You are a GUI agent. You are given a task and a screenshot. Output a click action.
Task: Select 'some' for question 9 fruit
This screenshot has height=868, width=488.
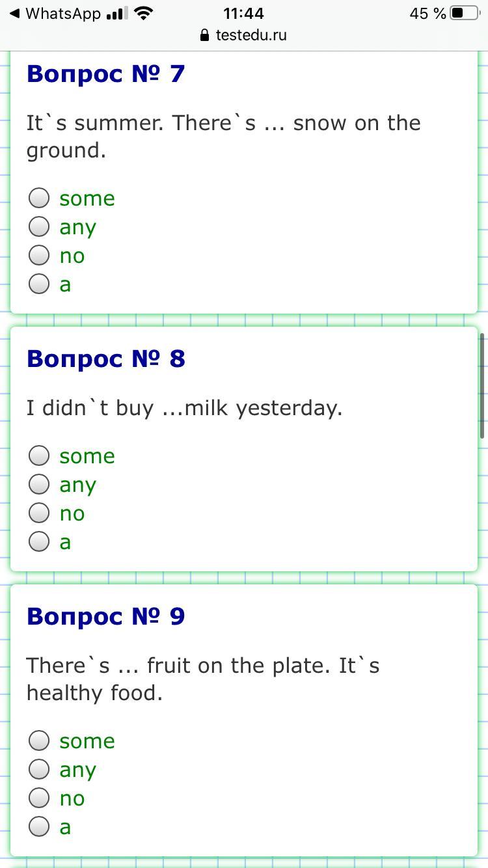pos(39,740)
